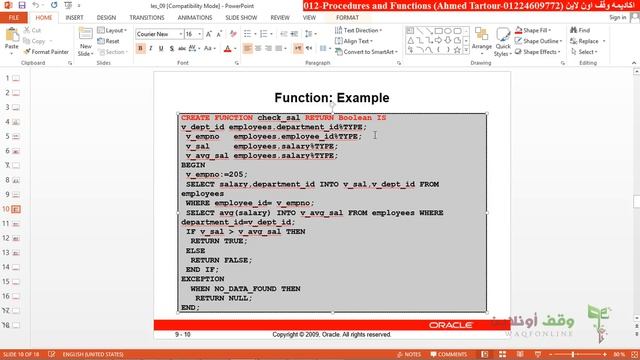Toggle Justify alignment button
This screenshot has height=360, width=640.
pos(279,49)
